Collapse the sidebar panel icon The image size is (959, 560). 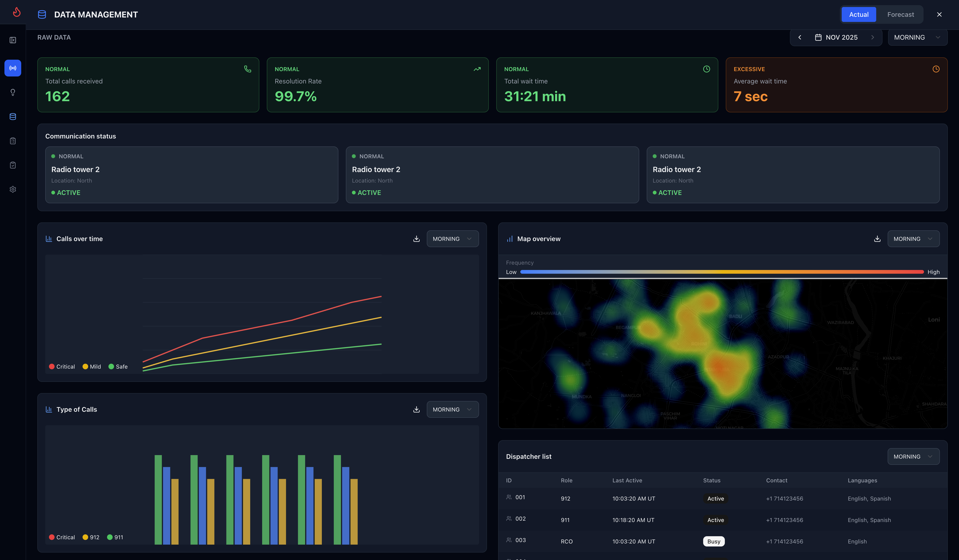point(13,40)
